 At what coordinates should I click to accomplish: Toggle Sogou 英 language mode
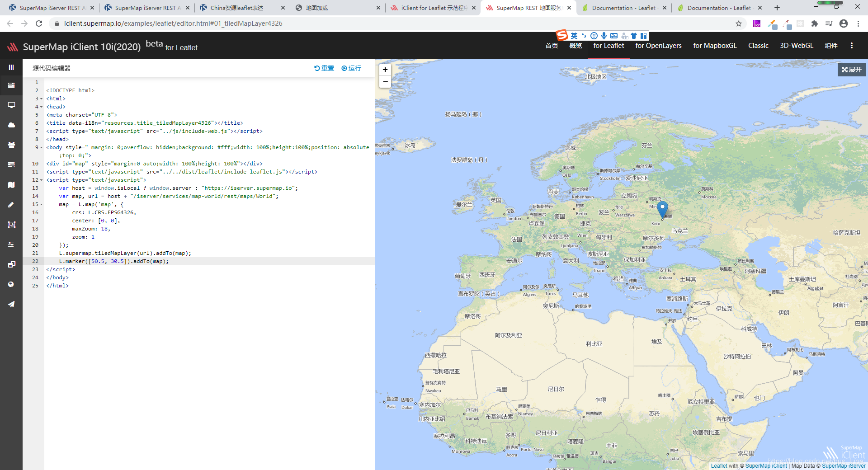coord(574,36)
